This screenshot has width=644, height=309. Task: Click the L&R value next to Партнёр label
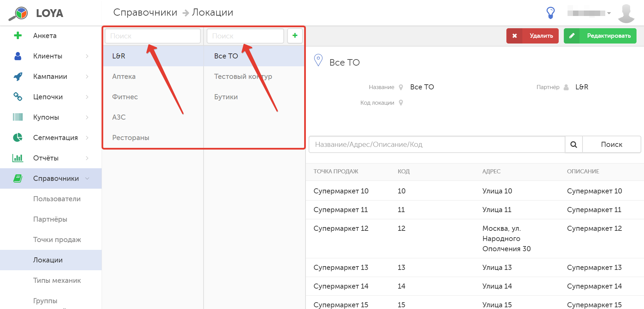point(582,87)
